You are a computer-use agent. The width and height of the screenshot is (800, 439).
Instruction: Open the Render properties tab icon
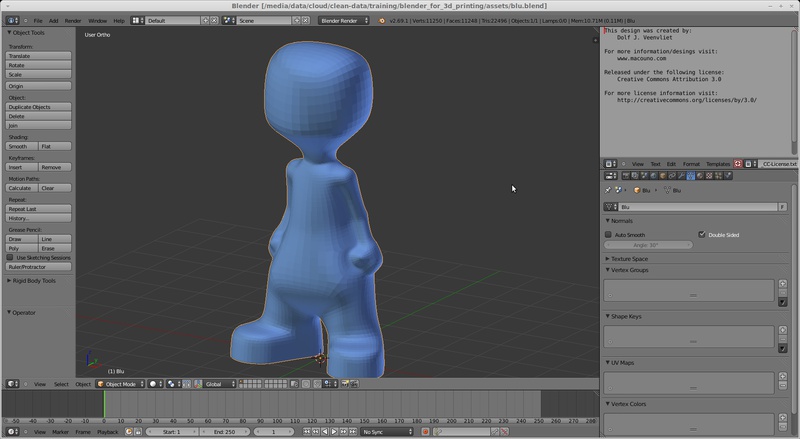click(625, 176)
